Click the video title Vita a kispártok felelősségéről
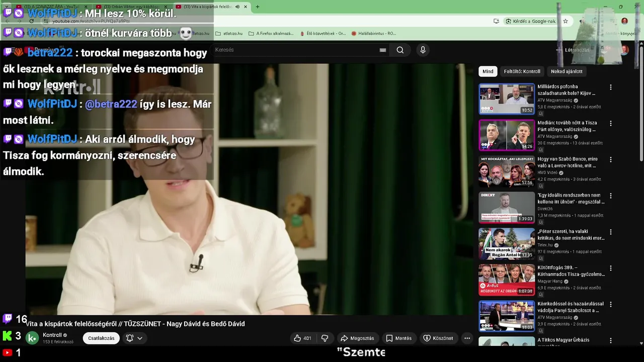This screenshot has width=644, height=362. [x=135, y=324]
